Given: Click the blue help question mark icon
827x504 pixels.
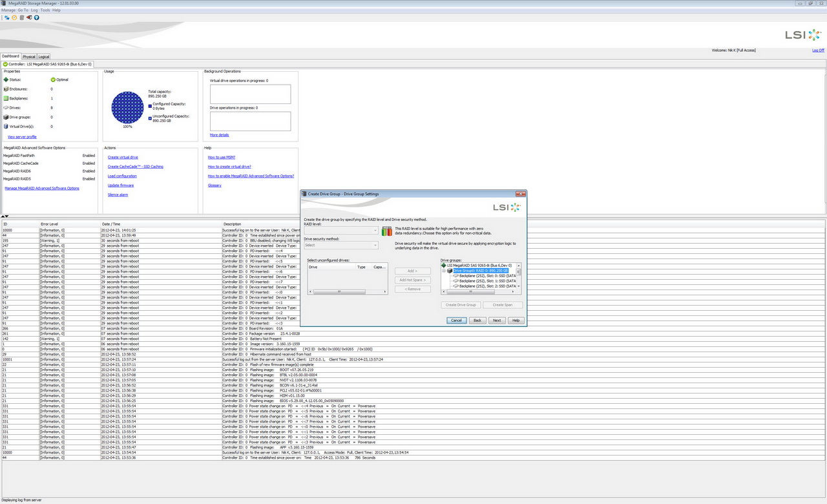Looking at the screenshot, I should pyautogui.click(x=37, y=17).
